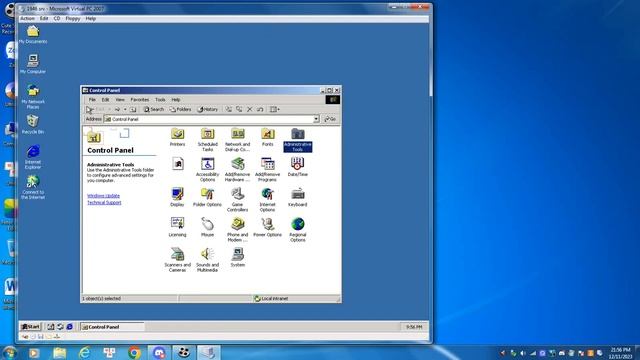Open Game Controllers applet
640x360 pixels.
238,200
